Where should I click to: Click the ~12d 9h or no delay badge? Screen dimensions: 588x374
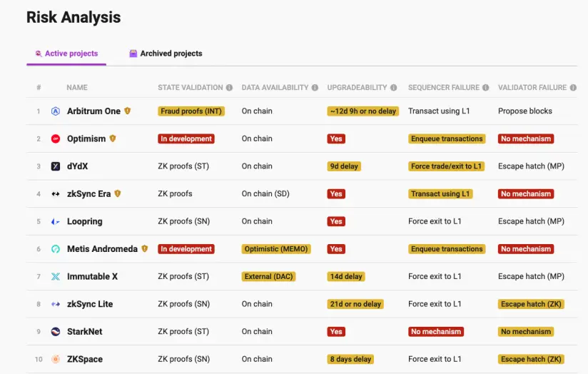[x=363, y=111]
